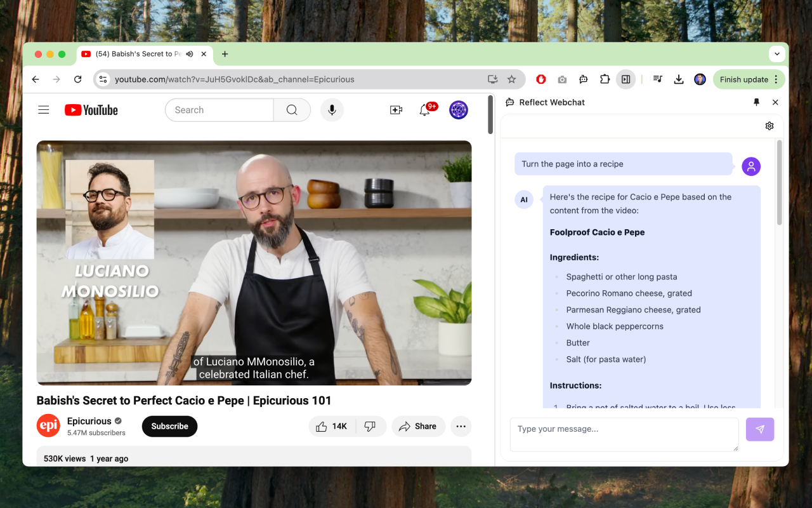The height and width of the screenshot is (508, 812).
Task: Open YouTube notifications bell
Action: 425,110
